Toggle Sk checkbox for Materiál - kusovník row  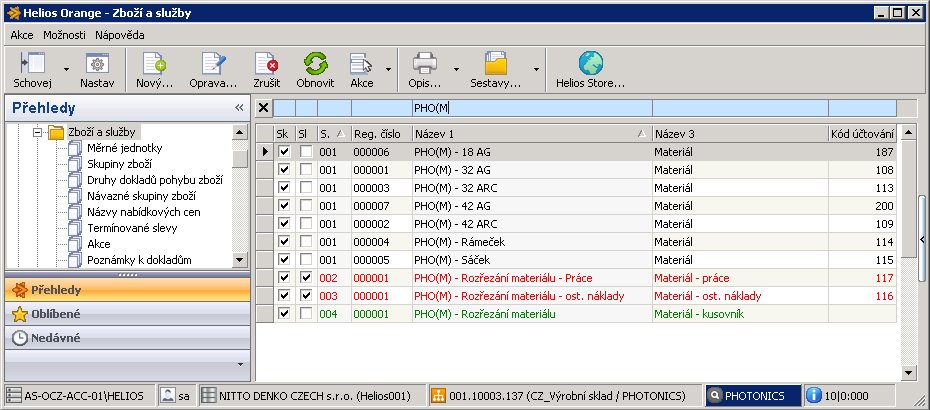point(284,314)
